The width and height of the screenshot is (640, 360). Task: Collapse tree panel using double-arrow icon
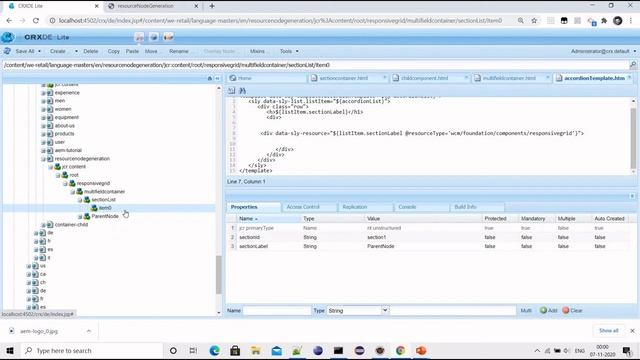click(218, 78)
